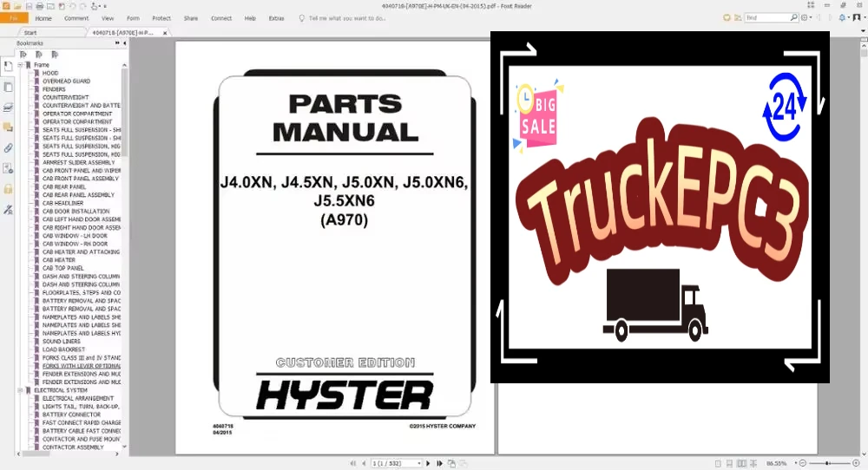The width and height of the screenshot is (868, 470).
Task: Expand the Bookmarks panel double arrow
Action: (x=117, y=42)
